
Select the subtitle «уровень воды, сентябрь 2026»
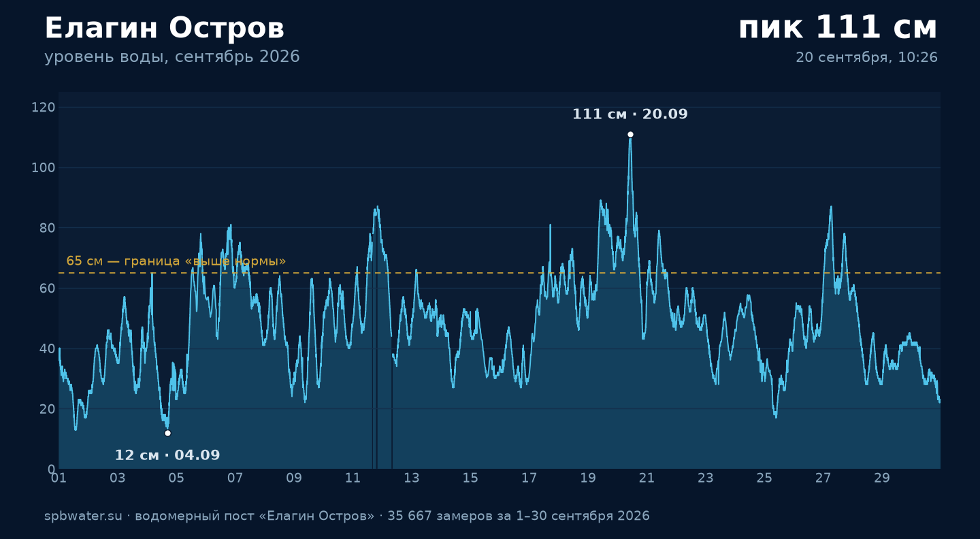pos(172,57)
